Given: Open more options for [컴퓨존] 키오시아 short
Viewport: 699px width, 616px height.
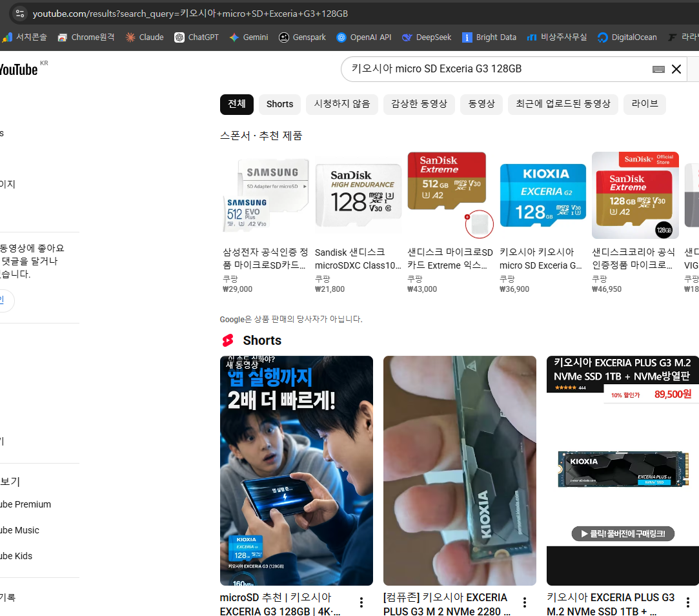Looking at the screenshot, I should 525,602.
